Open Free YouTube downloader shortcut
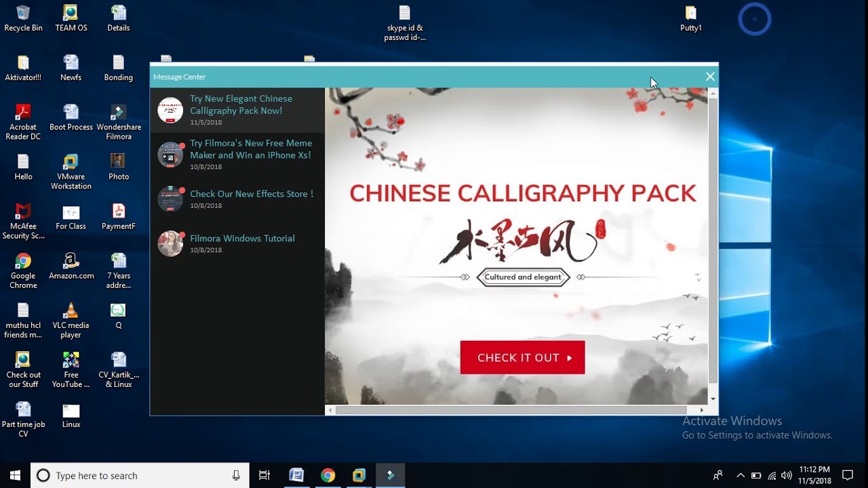Viewport: 868px width, 488px height. pos(71,369)
